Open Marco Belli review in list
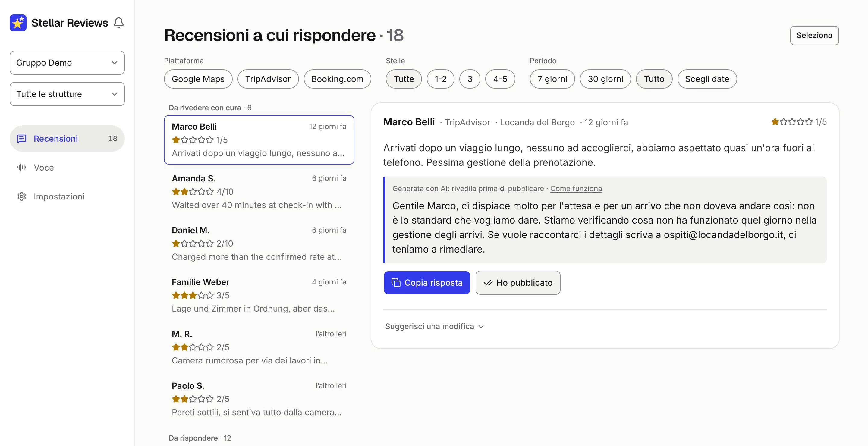This screenshot has width=868, height=446. [259, 140]
